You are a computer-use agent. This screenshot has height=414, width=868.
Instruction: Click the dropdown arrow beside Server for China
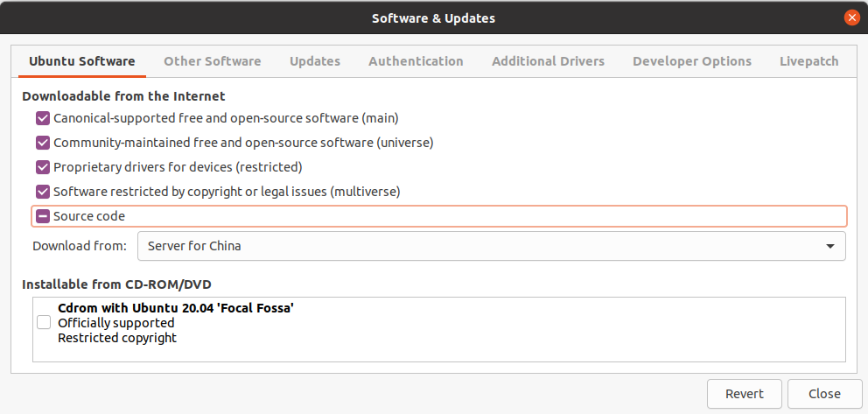coord(829,246)
